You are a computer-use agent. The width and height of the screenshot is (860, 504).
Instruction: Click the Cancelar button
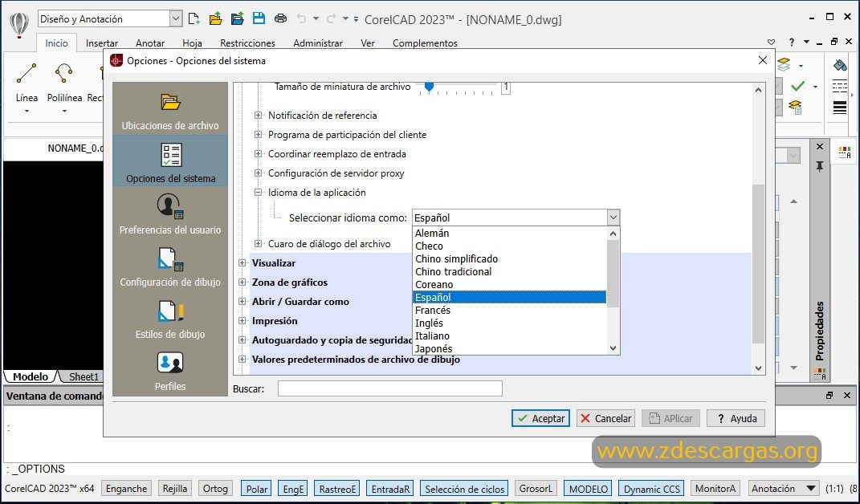tap(605, 418)
